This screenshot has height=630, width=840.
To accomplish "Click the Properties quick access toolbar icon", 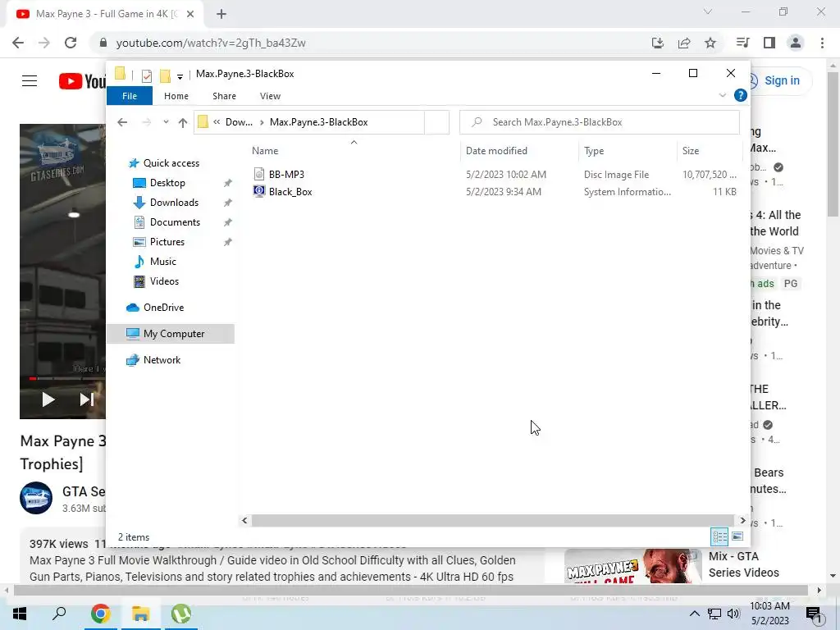I will (146, 75).
